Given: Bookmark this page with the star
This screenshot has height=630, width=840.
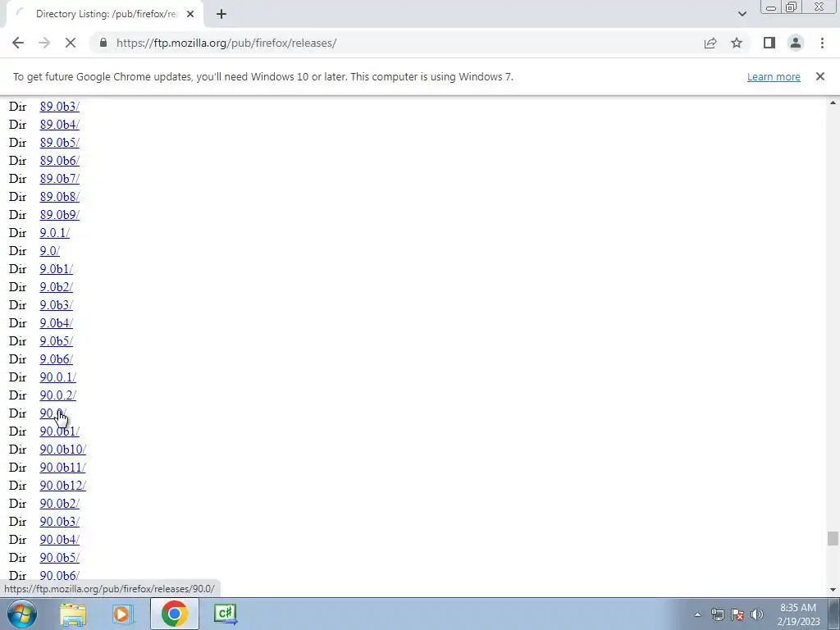Looking at the screenshot, I should pos(737,43).
